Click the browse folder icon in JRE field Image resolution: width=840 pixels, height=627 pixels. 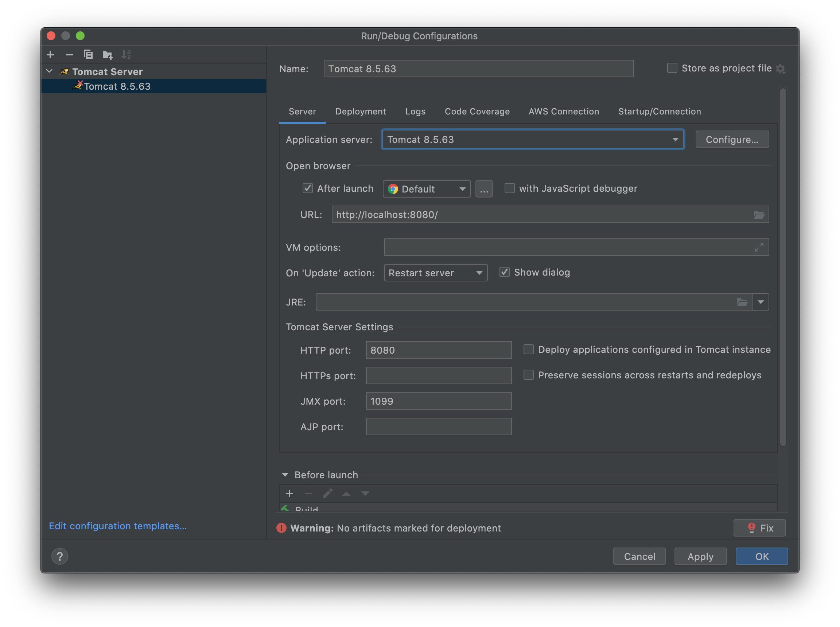742,302
